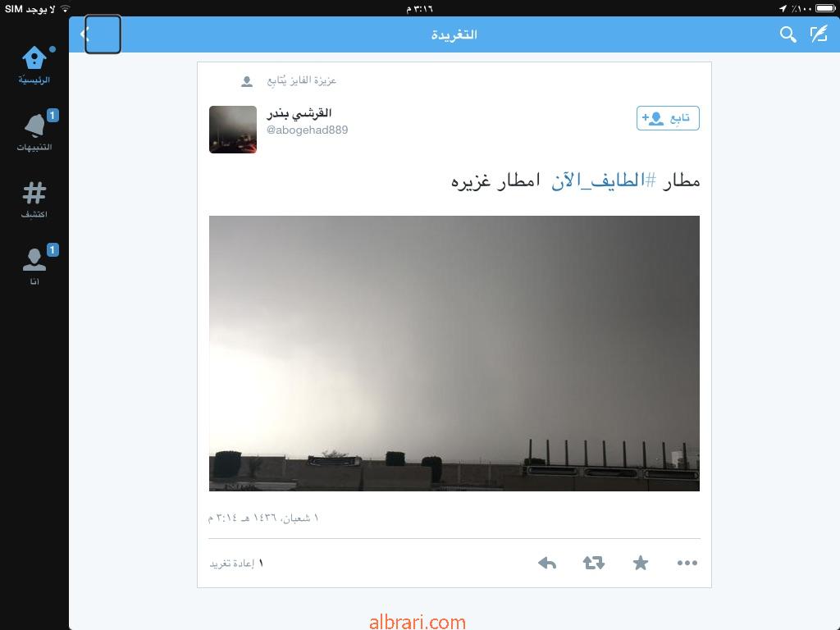Open more options three-dots menu
This screenshot has height=630, width=840.
click(687, 563)
